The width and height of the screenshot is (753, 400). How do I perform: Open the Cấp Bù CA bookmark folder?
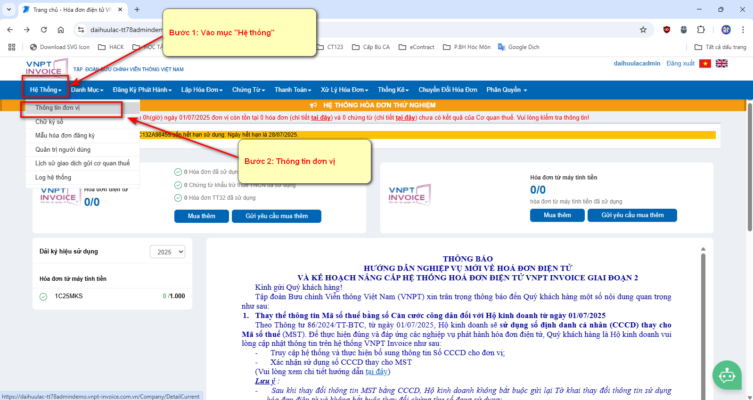pos(371,47)
